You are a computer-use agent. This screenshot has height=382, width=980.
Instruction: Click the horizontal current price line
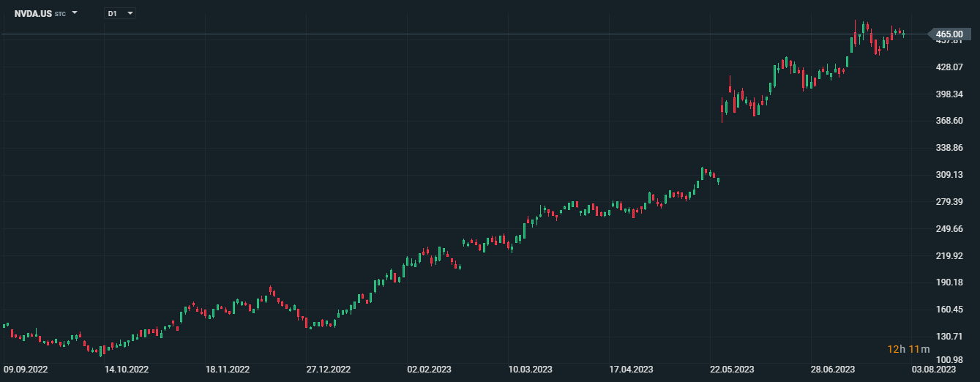pos(439,34)
